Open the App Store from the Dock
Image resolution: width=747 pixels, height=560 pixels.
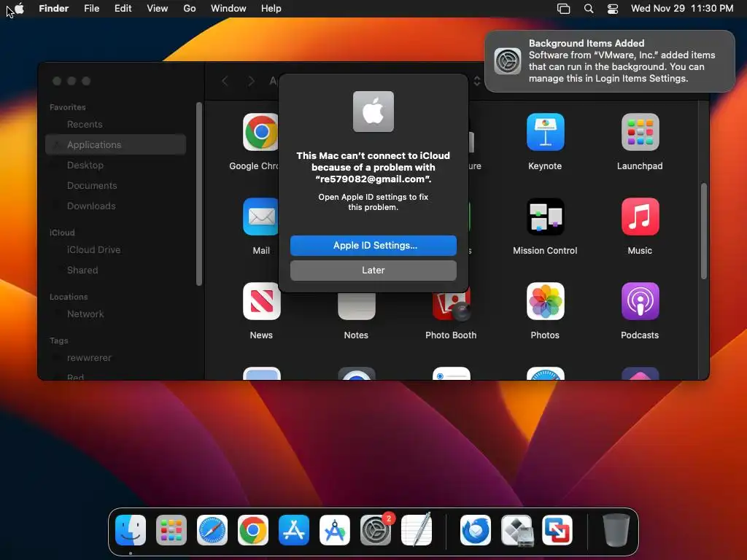pyautogui.click(x=294, y=530)
